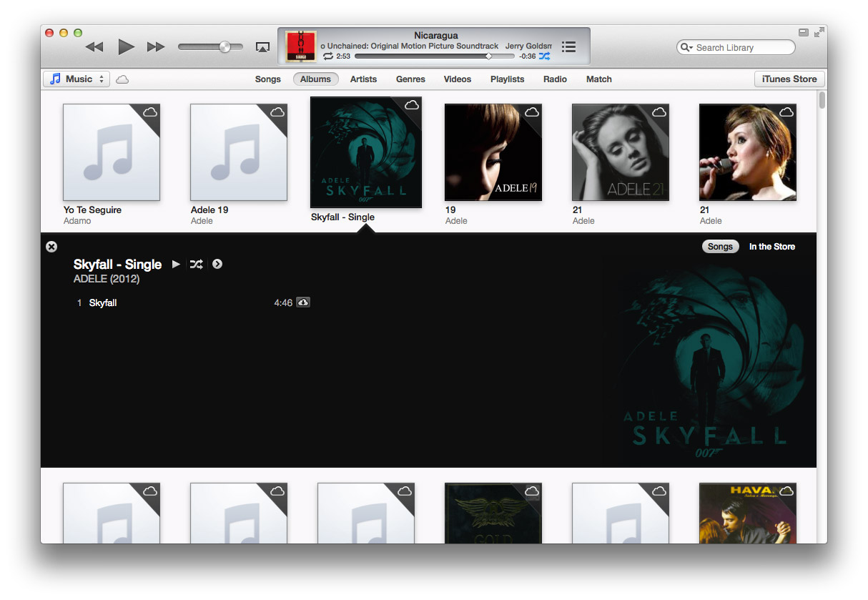Click the song progress bar in now-playing display
The width and height of the screenshot is (868, 600).
pyautogui.click(x=434, y=56)
